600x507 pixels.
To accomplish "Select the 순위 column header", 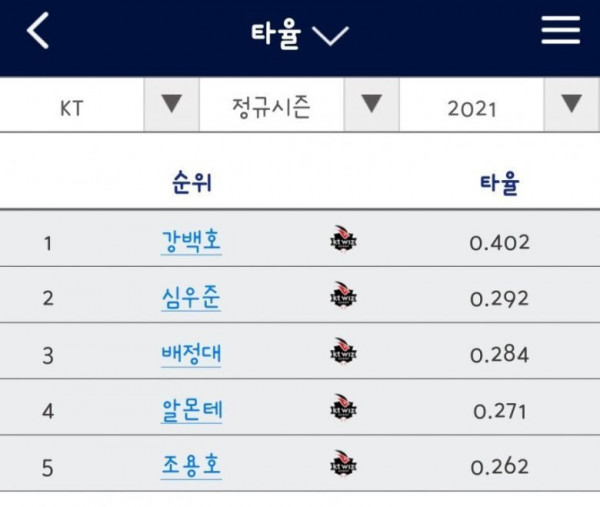I will (192, 183).
